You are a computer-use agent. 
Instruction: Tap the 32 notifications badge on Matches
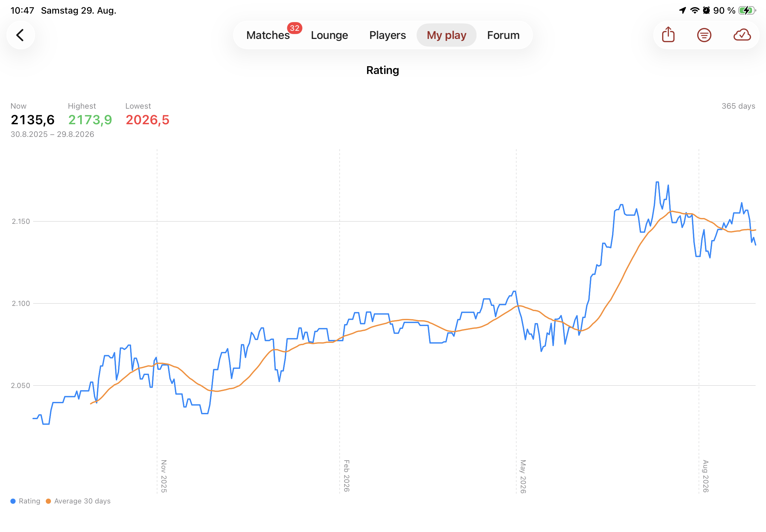[x=294, y=28]
